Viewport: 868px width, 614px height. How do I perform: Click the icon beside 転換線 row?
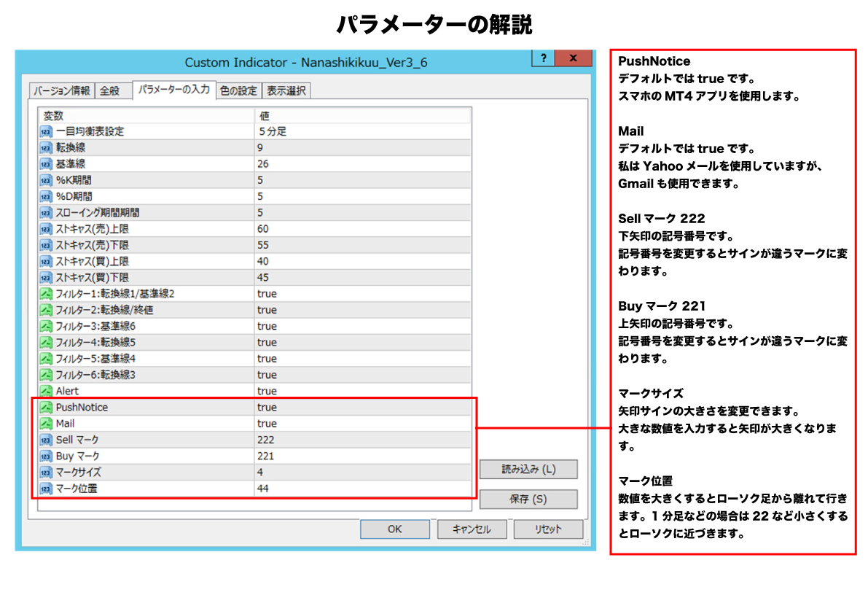click(x=46, y=148)
